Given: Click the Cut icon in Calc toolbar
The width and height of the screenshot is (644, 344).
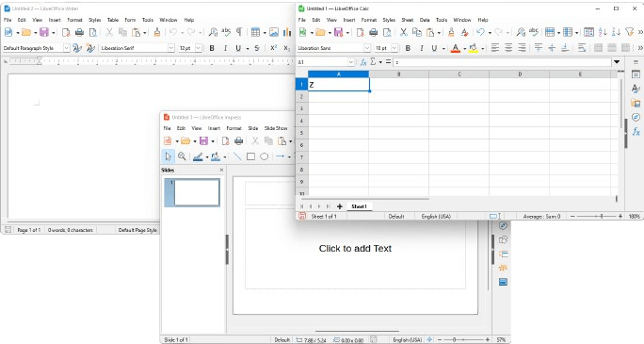Looking at the screenshot, I should click(x=403, y=32).
